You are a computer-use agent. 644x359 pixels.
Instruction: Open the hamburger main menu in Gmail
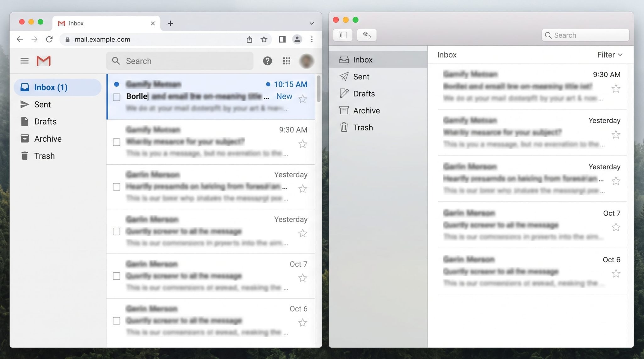(25, 61)
